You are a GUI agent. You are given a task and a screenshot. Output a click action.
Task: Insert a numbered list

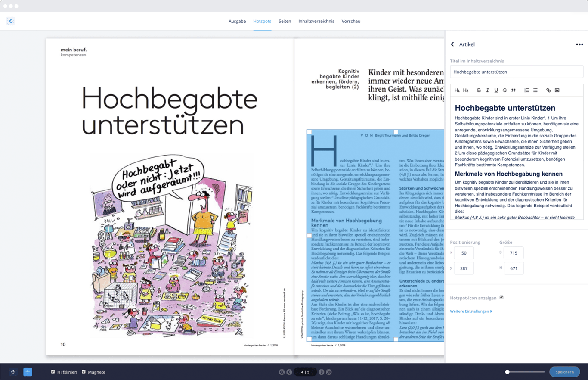[x=526, y=90]
